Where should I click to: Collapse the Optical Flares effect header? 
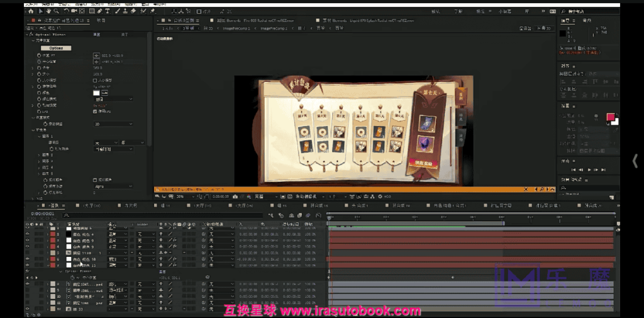click(x=28, y=35)
